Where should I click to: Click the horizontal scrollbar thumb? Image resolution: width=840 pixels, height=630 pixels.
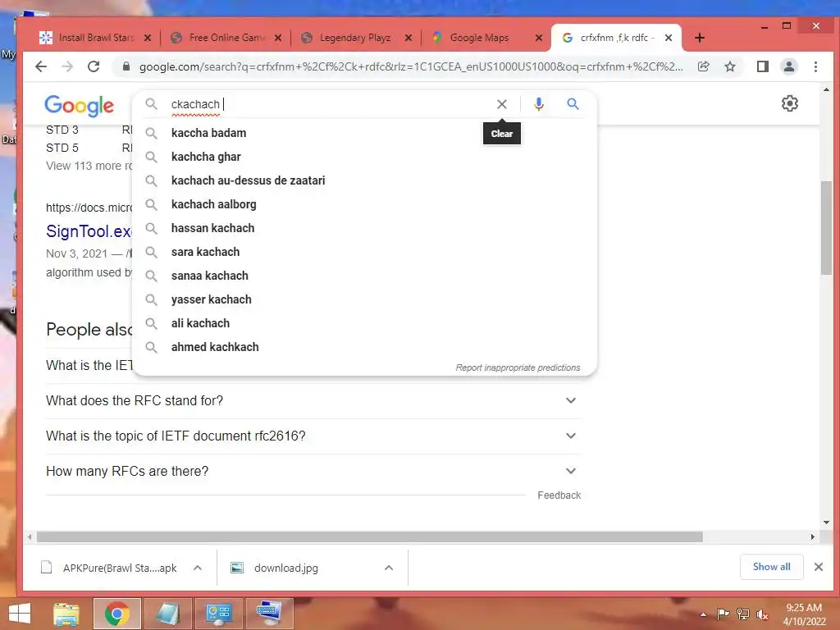tap(370, 536)
